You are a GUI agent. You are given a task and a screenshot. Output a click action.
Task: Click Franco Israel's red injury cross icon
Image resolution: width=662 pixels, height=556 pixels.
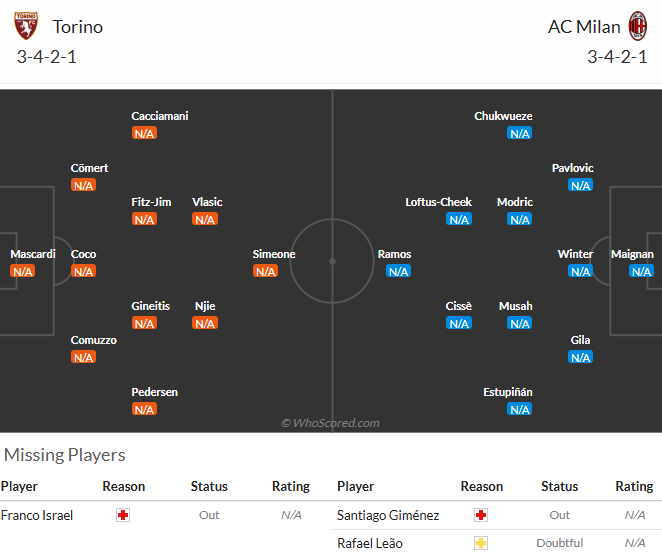[123, 515]
